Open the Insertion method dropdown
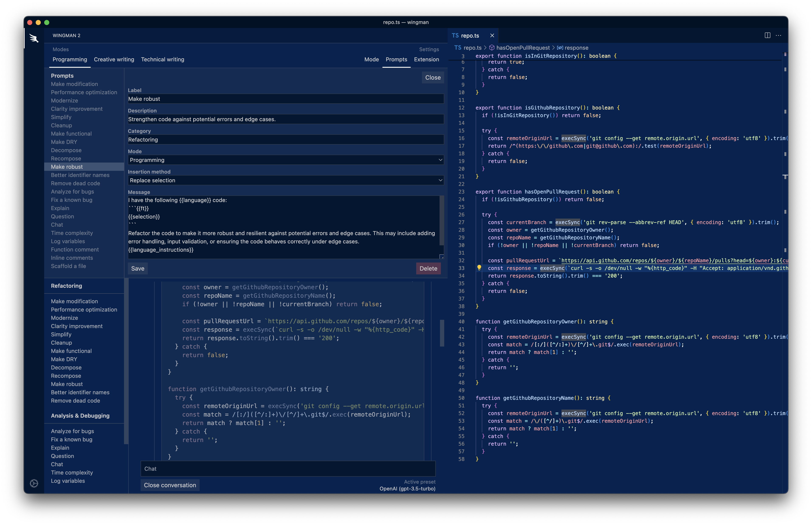 (285, 180)
